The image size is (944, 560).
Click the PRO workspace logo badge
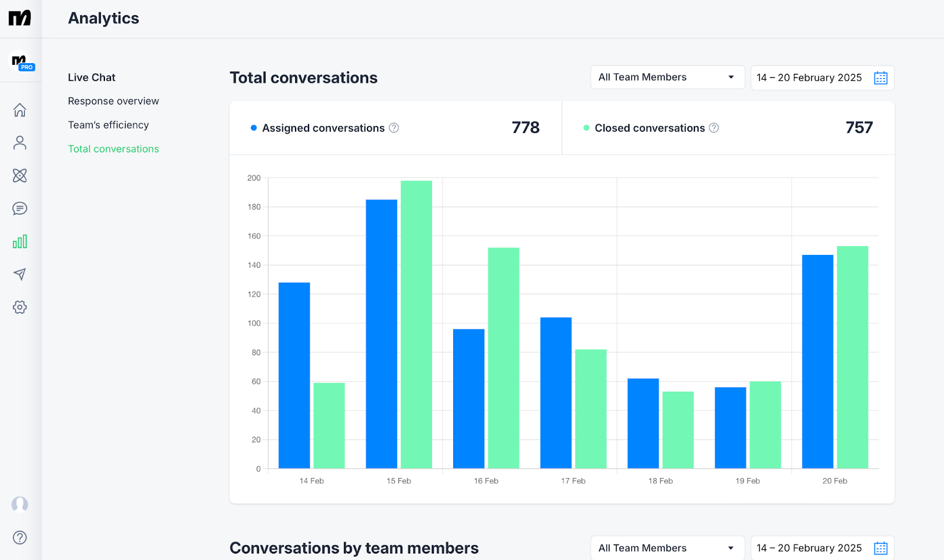click(22, 61)
